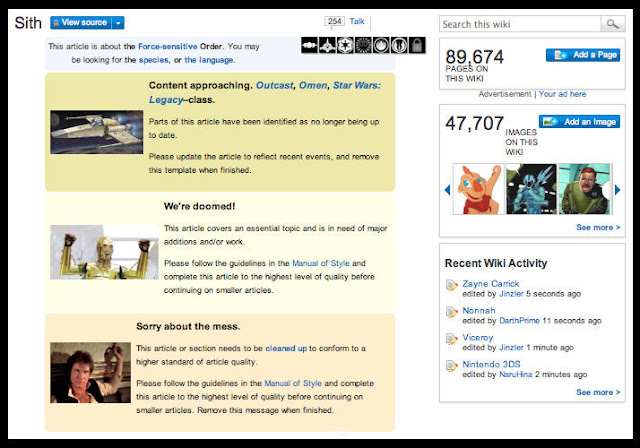Open Manual of Style link under We're doomed
Viewport: 640px width, 448px height.
(x=321, y=263)
